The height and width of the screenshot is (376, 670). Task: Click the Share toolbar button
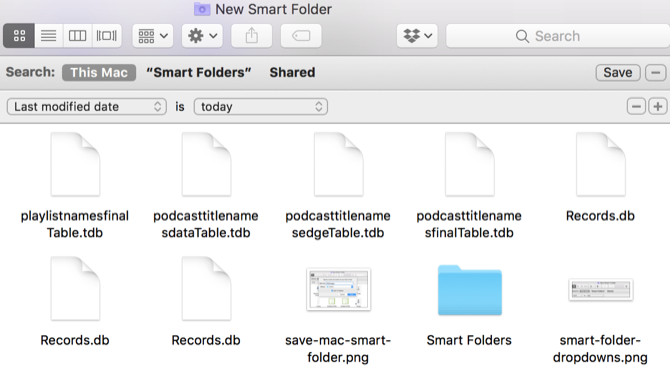252,36
